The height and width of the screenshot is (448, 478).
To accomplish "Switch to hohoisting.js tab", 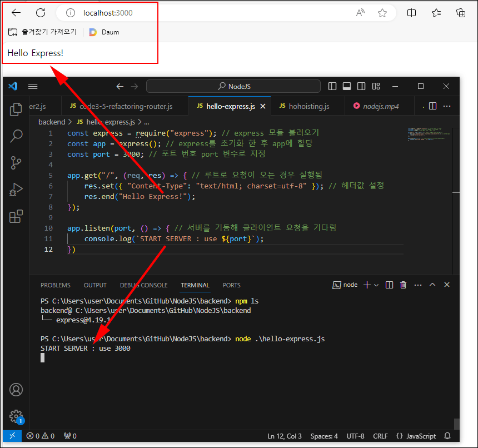I will [308, 106].
